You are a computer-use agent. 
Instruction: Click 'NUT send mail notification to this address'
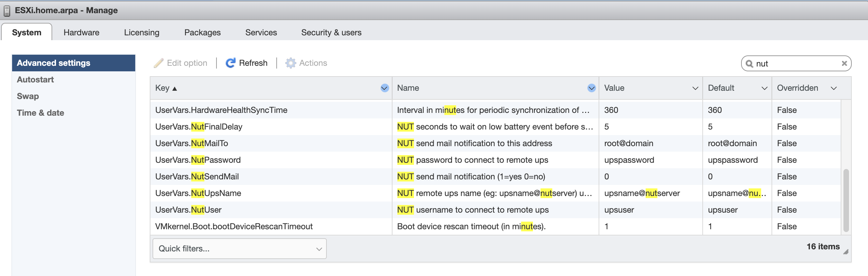pos(474,143)
